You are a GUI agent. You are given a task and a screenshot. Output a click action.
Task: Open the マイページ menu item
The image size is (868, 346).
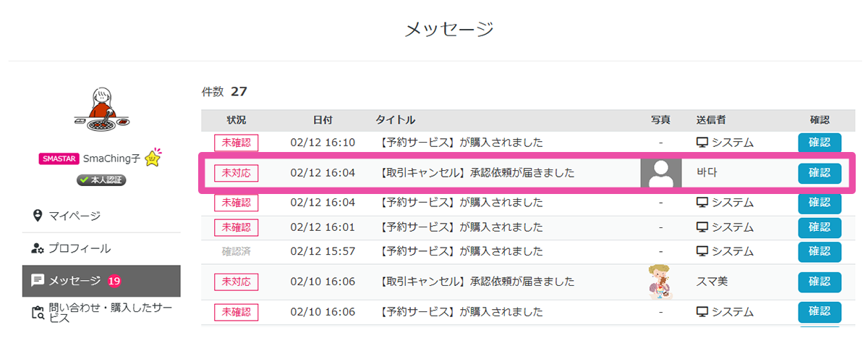pyautogui.click(x=74, y=215)
